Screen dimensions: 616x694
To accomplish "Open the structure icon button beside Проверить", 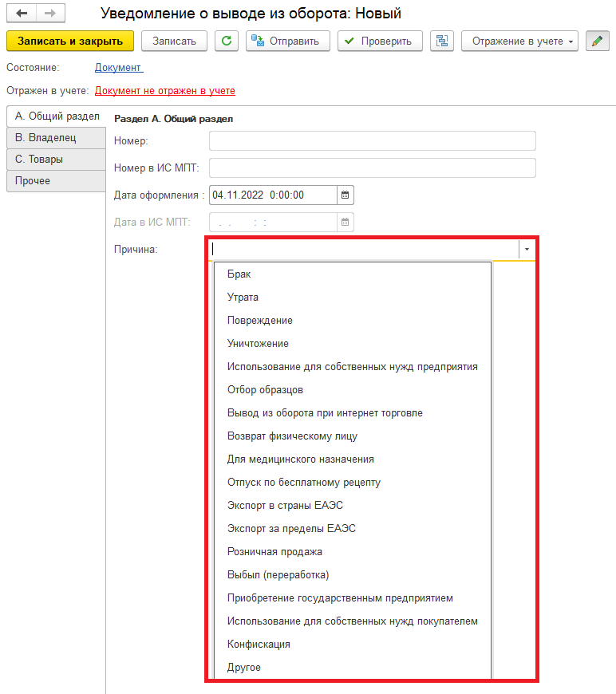I will coord(442,41).
